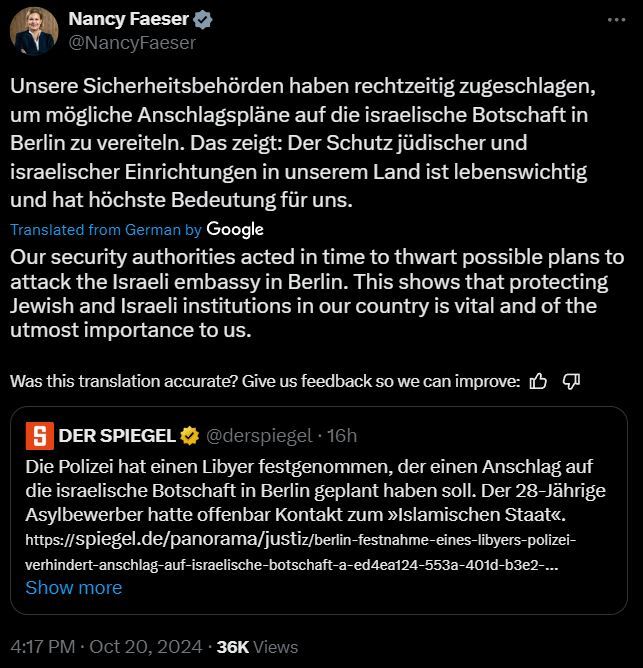Screen dimensions: 643x668
Task: Open Nancy Faeser's profile picture
Action: tap(34, 31)
